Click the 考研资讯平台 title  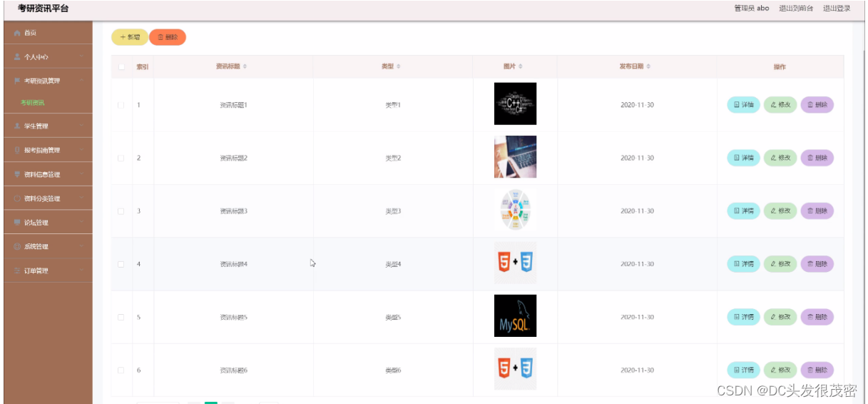coord(44,9)
